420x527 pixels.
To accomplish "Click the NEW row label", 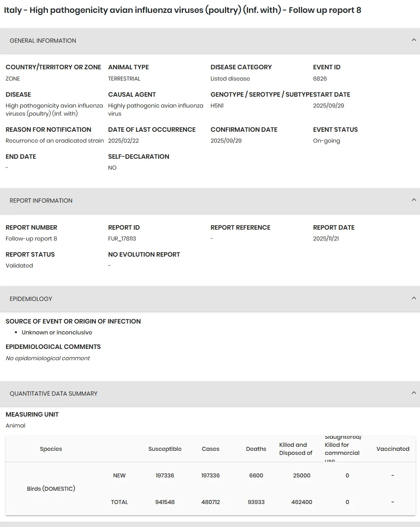I will tap(119, 475).
